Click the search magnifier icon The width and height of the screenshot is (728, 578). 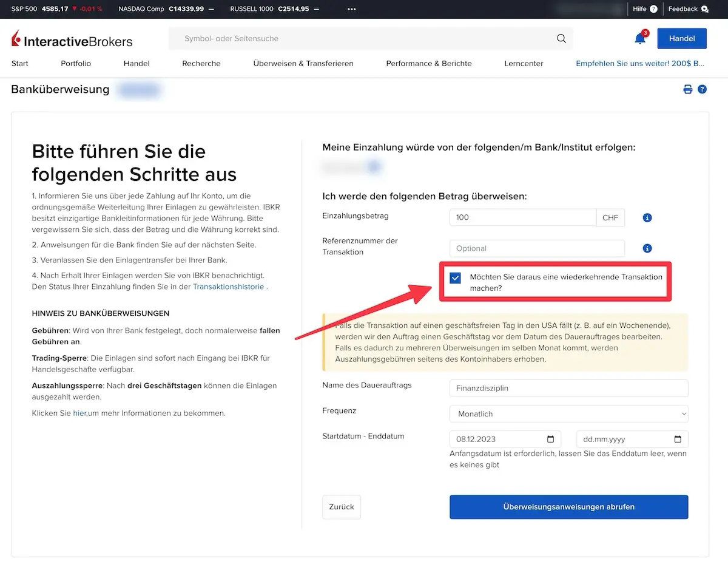point(561,39)
